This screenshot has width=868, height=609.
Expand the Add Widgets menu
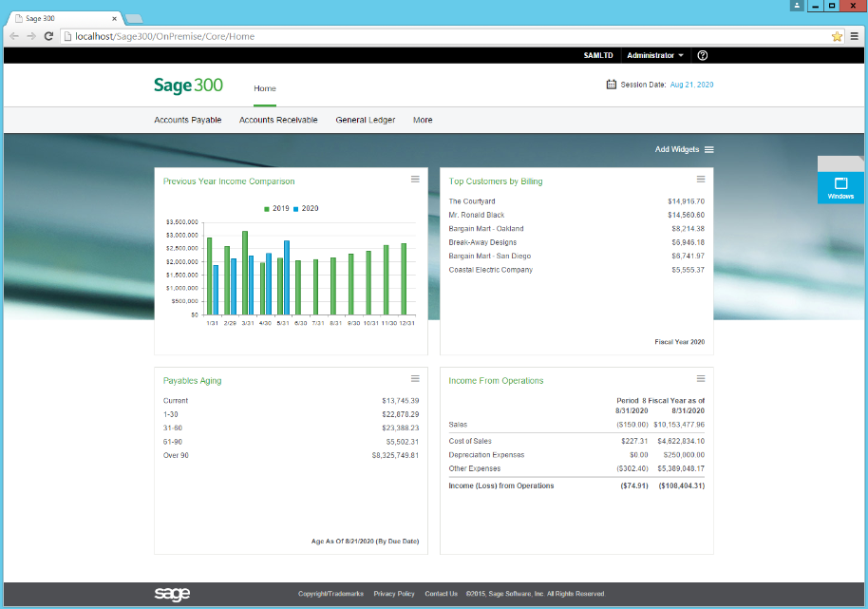pos(684,149)
